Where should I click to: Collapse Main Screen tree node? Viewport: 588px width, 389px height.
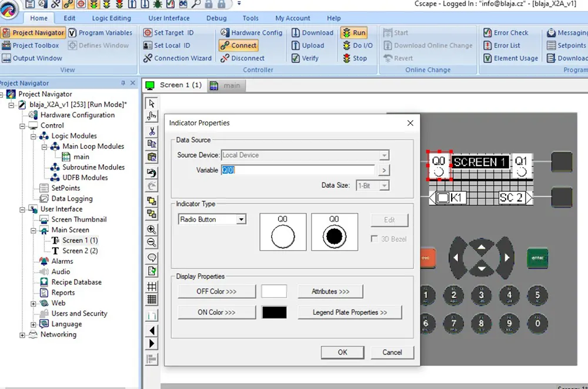[x=34, y=230]
